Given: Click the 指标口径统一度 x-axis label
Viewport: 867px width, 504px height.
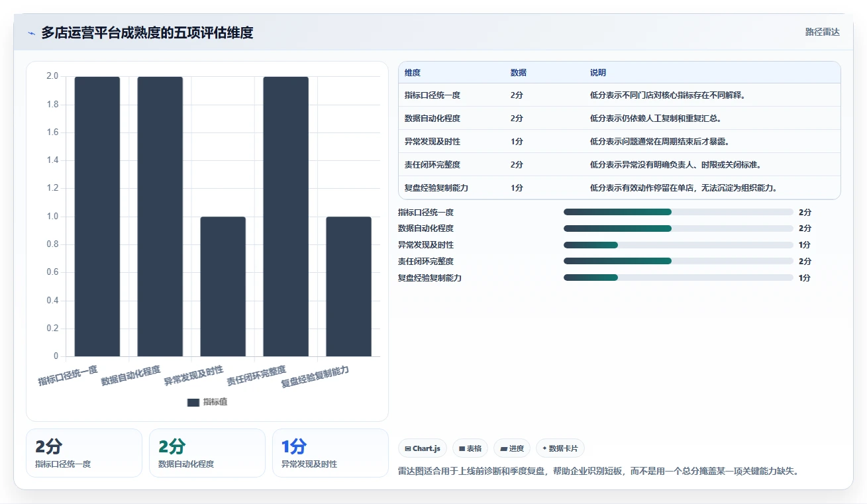Looking at the screenshot, I should point(68,376).
